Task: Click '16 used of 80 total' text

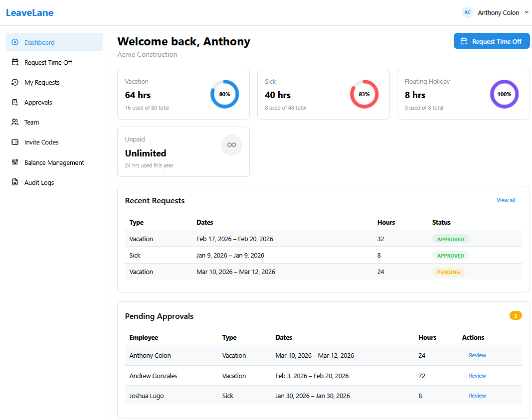Action: 147,108
